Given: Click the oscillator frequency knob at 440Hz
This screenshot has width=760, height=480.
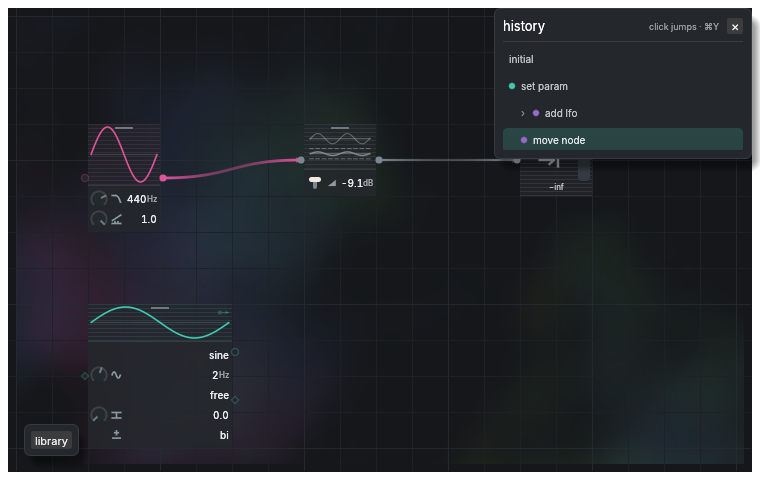Looking at the screenshot, I should 99,198.
